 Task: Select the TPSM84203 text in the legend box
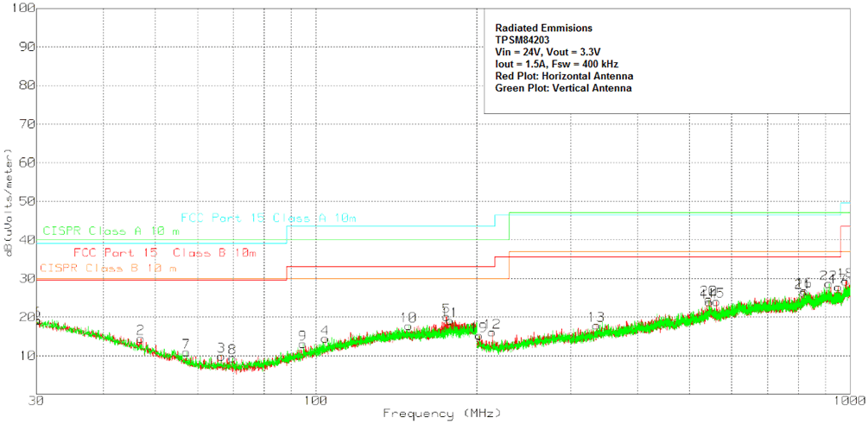coord(523,40)
